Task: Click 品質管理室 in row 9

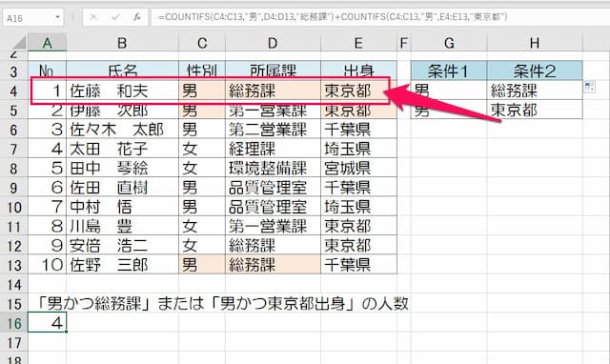Action: [273, 188]
